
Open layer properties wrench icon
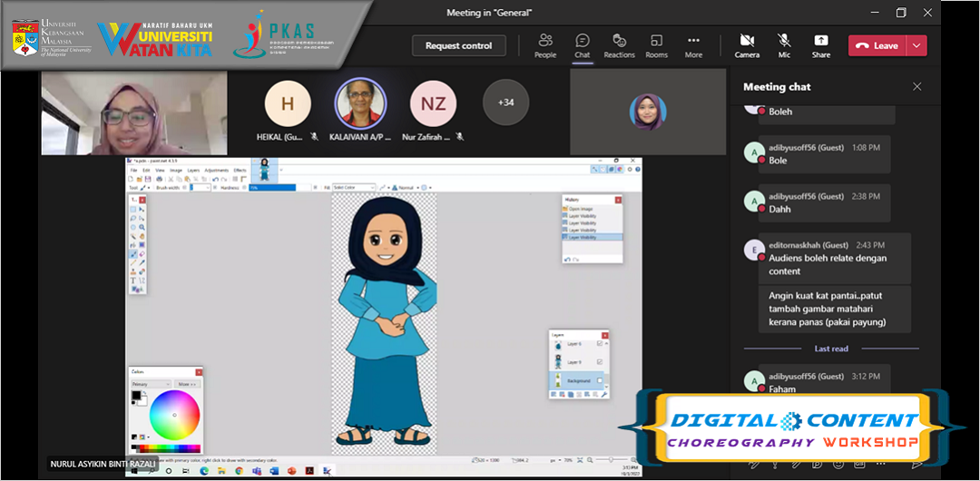click(604, 396)
